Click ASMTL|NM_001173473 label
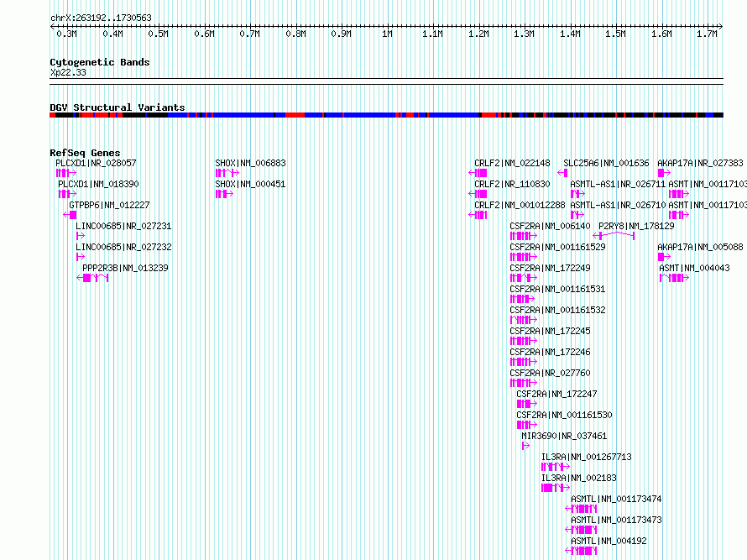 click(x=616, y=520)
